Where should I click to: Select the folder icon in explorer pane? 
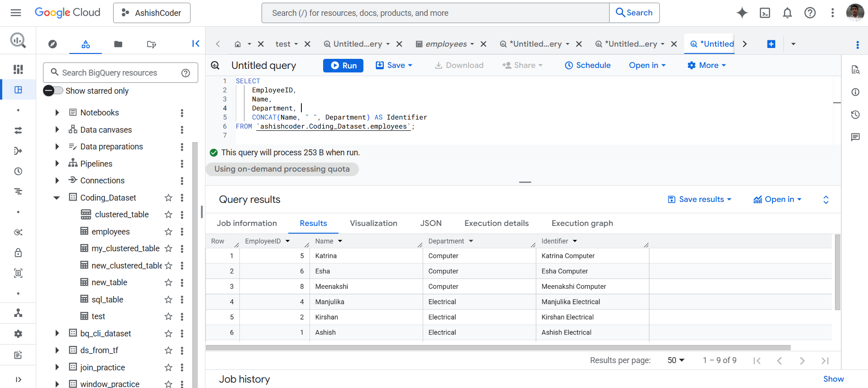tap(118, 44)
